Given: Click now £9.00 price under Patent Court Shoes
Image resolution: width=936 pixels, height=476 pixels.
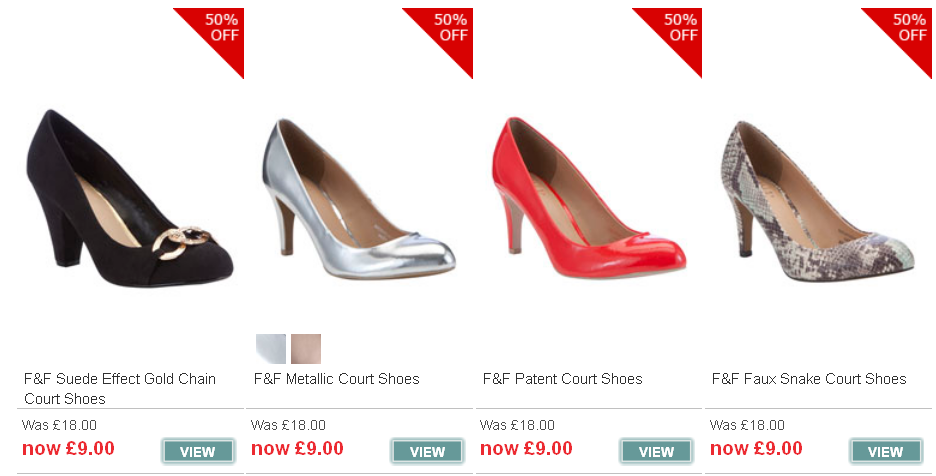Looking at the screenshot, I should pos(526,449).
